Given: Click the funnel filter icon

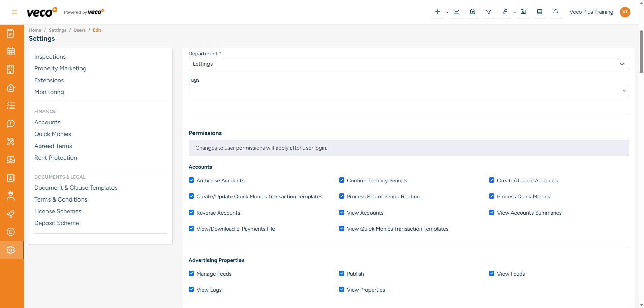Looking at the screenshot, I should click(x=489, y=12).
